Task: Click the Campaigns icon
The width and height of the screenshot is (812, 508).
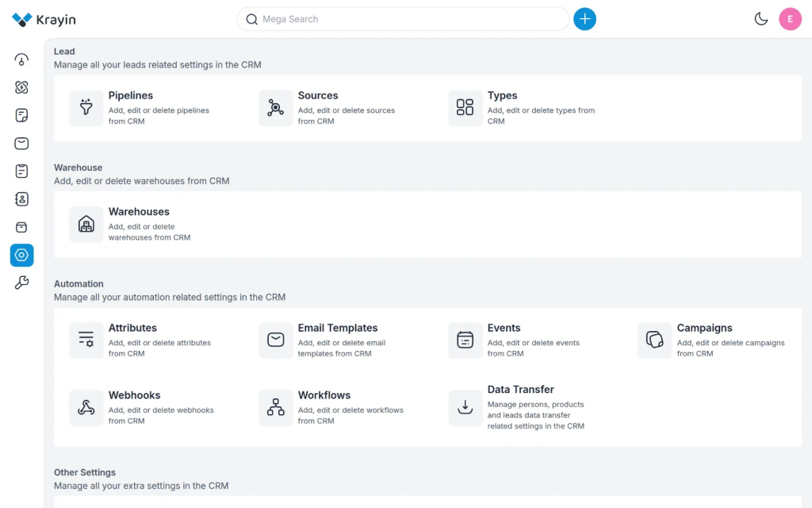Action: tap(654, 340)
